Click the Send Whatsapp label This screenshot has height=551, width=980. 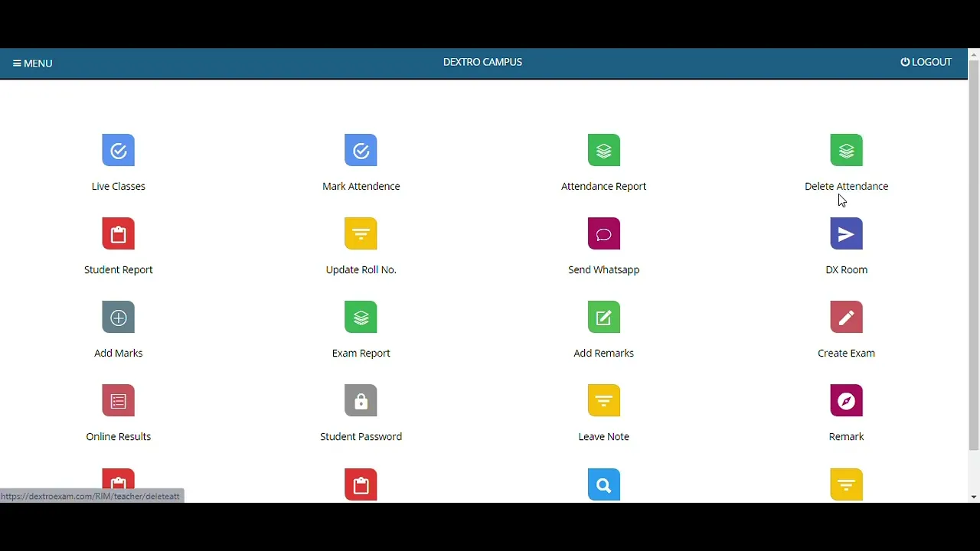pyautogui.click(x=604, y=270)
